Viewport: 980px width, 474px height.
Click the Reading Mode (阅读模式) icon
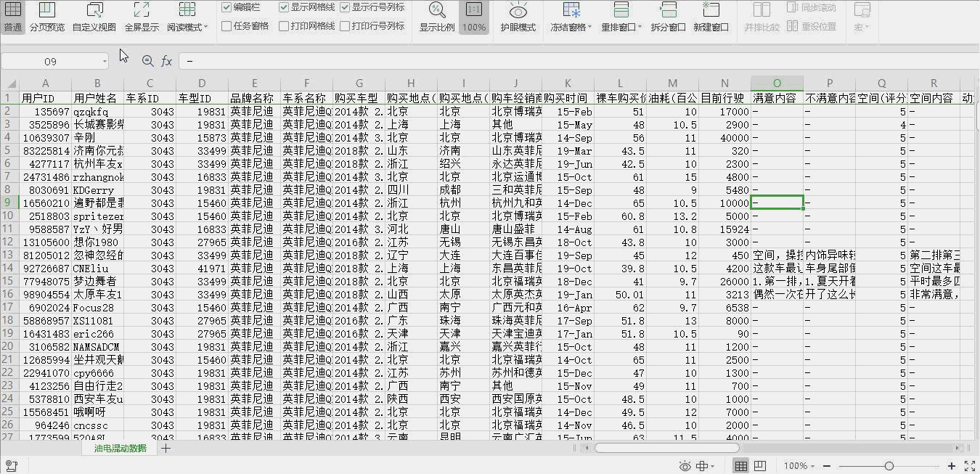pos(187,10)
